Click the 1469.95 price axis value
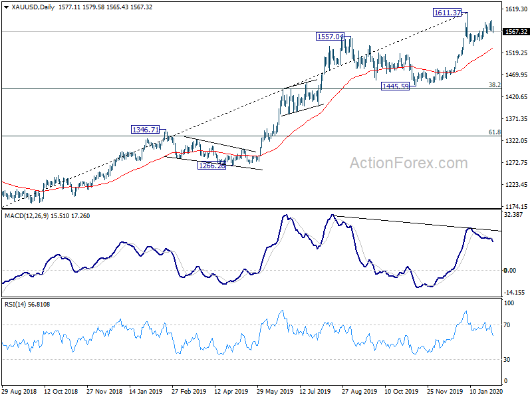The height and width of the screenshot is (399, 532). tap(517, 75)
